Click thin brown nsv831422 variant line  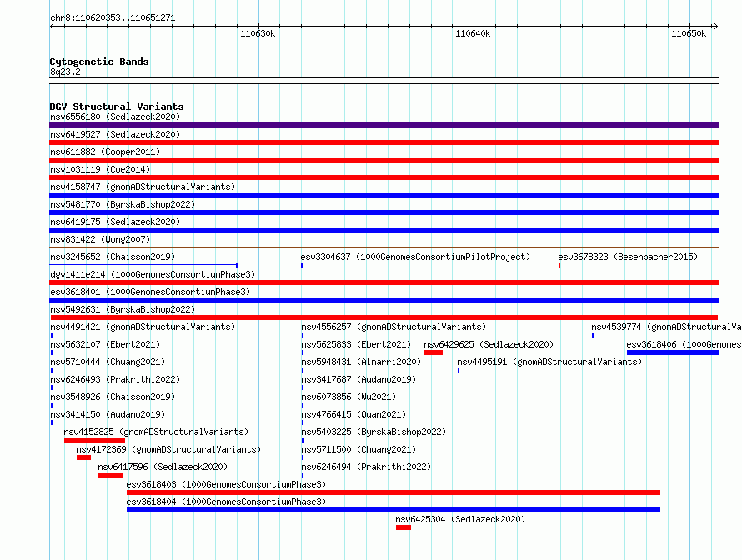coord(384,247)
